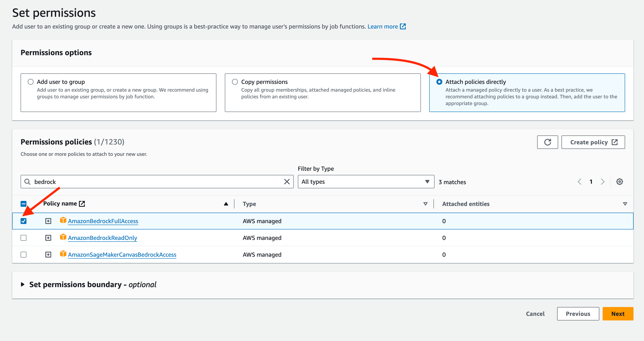
Task: Expand AmazonSageMakerCanvasBedrockAccess plus icon
Action: (x=48, y=255)
